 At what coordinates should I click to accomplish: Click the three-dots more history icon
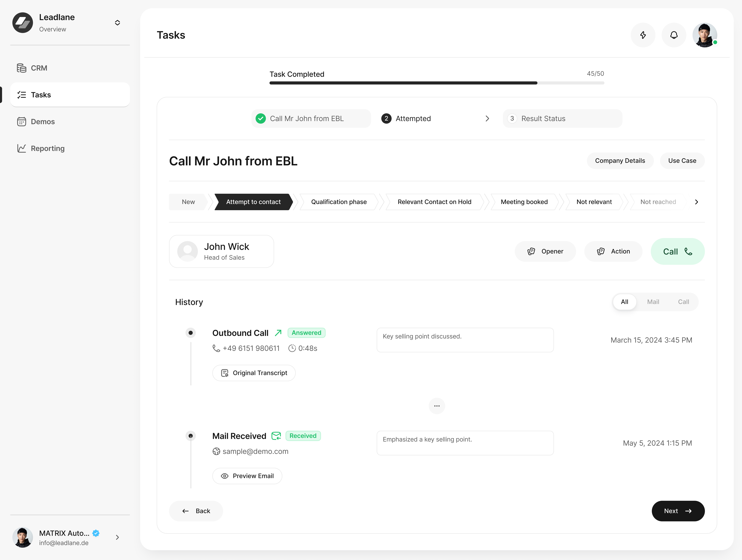click(x=437, y=406)
